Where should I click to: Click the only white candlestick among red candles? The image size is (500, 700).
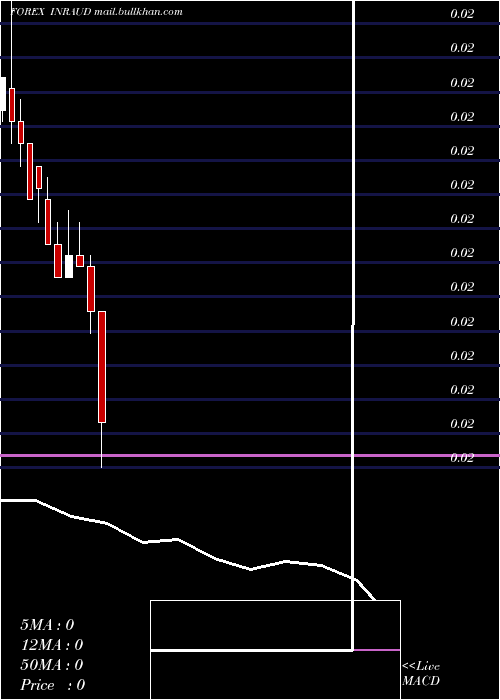[x=69, y=267]
